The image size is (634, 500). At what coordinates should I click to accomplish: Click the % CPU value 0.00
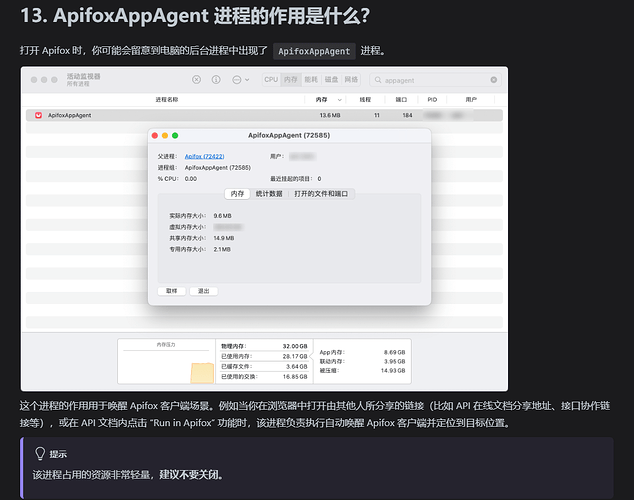point(191,179)
